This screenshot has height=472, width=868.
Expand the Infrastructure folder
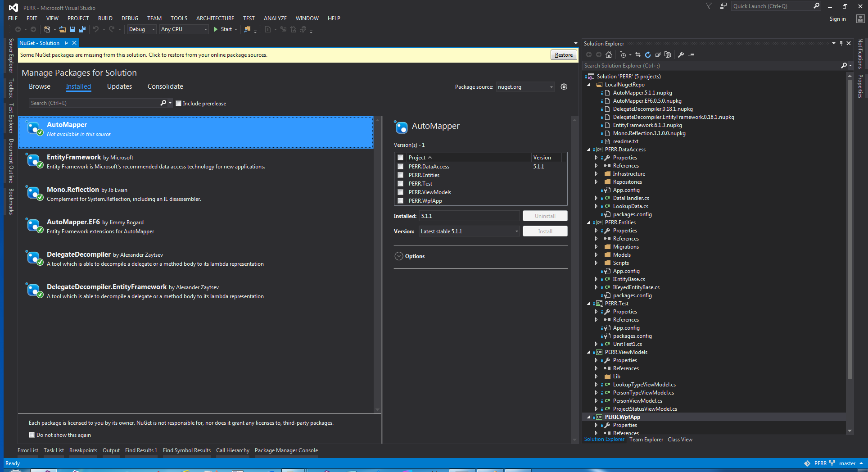596,174
